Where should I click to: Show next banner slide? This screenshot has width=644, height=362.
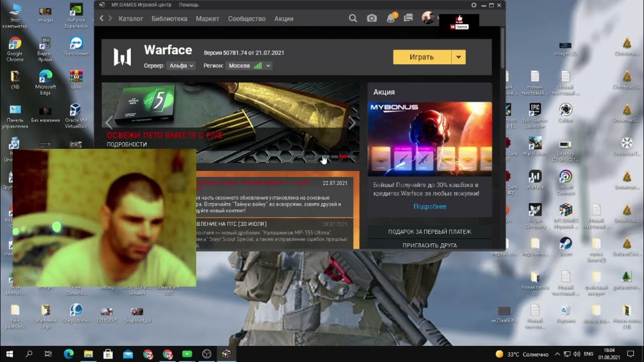[x=352, y=122]
